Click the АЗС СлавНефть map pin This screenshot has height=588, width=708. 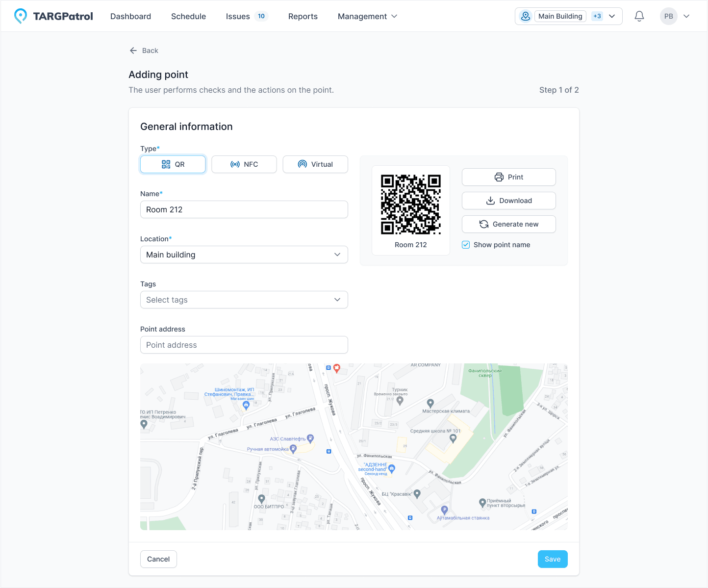[310, 438]
